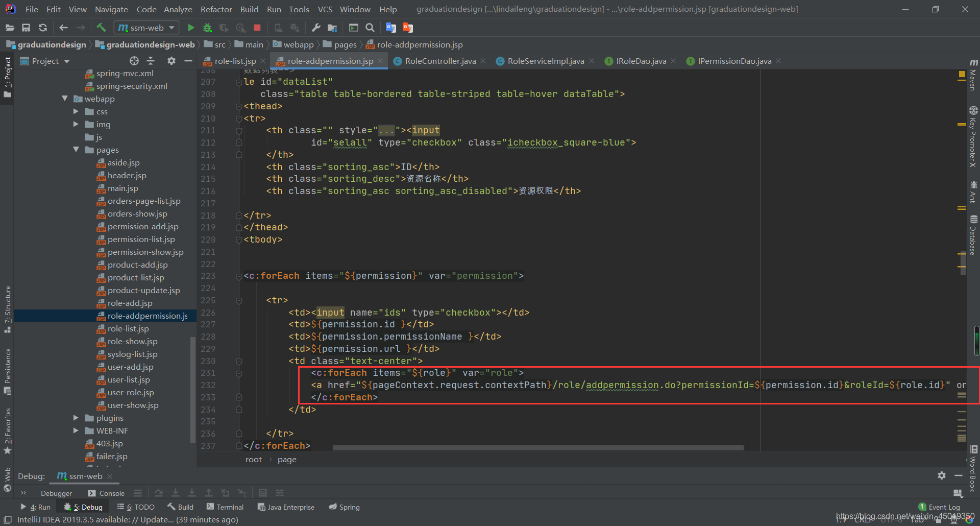980x526 pixels.
Task: Open Settings wrench icon
Action: [316, 28]
